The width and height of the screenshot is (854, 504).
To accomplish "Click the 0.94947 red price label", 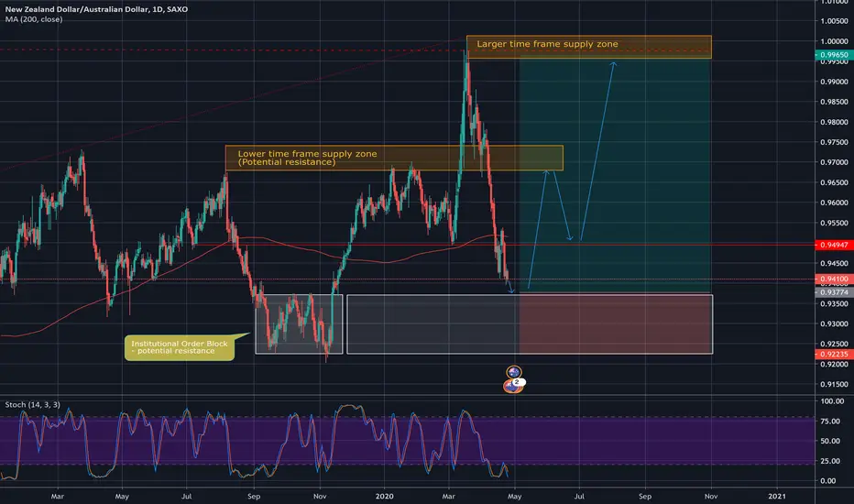I will pos(833,246).
